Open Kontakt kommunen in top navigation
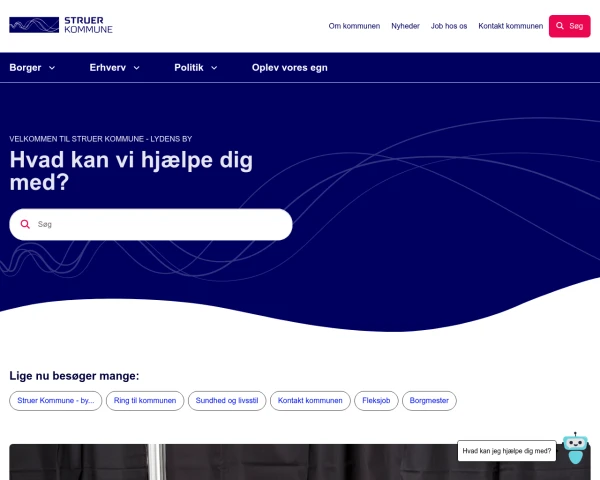Viewport: 600px width, 480px height. point(510,26)
